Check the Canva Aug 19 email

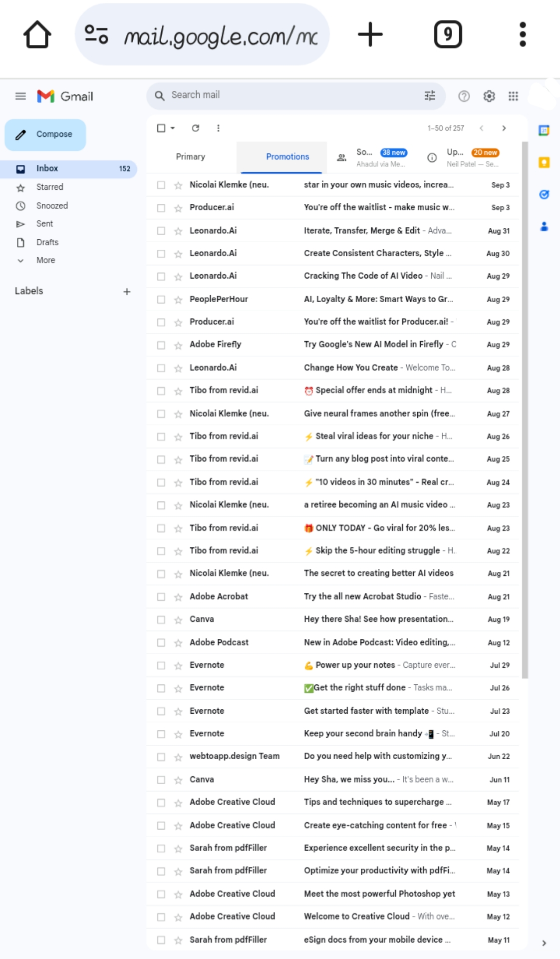pos(161,620)
